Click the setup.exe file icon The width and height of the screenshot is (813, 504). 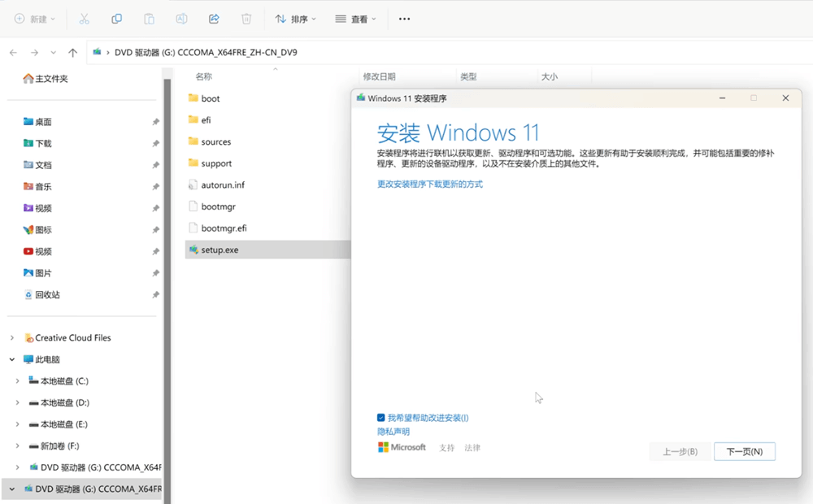pyautogui.click(x=193, y=250)
